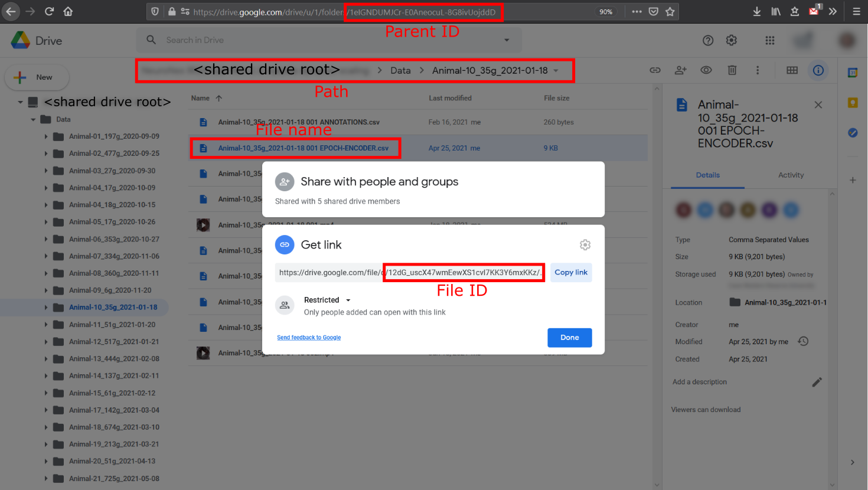Open Share with people and groups card
The height and width of the screenshot is (490, 868).
point(433,190)
